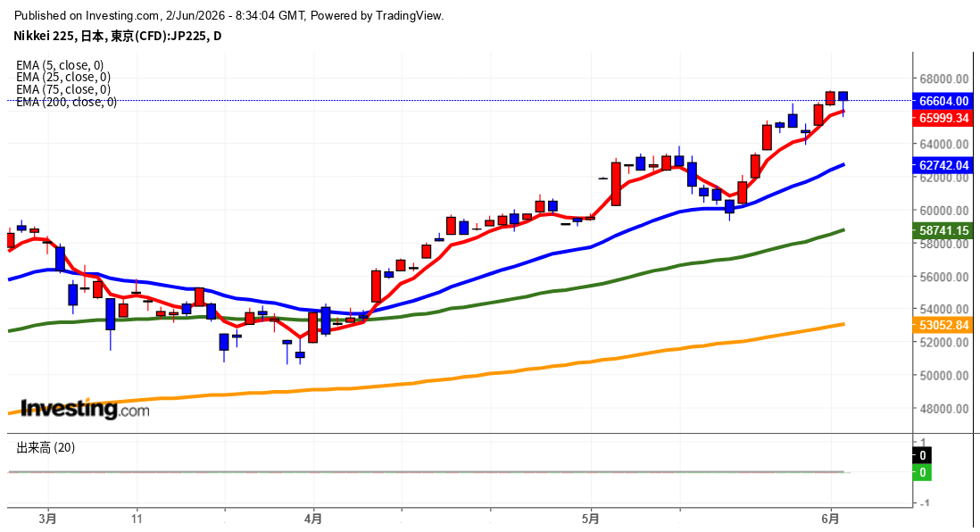The height and width of the screenshot is (532, 980).
Task: Click the 56000.00 price axis label
Action: 943,277
